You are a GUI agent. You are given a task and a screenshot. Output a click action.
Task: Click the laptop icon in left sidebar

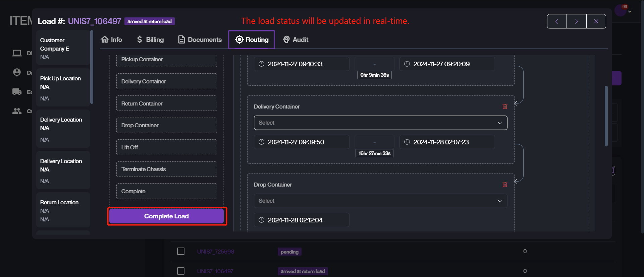point(17,53)
